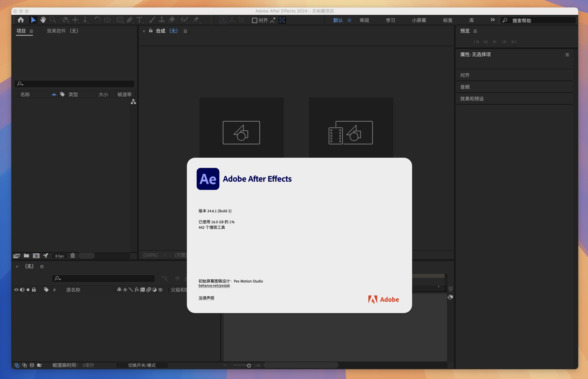This screenshot has width=588, height=379.
Task: Click the trash icon to delete selected items
Action: (x=73, y=256)
